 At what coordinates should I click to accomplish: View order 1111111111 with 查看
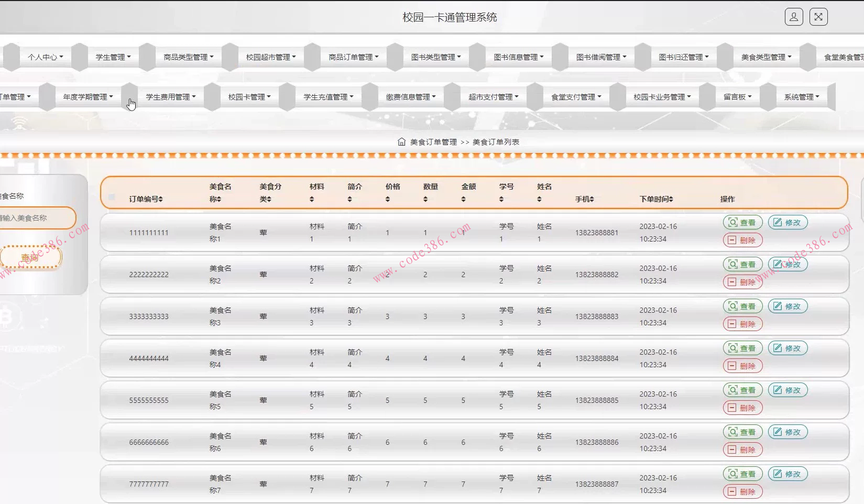[x=742, y=222]
